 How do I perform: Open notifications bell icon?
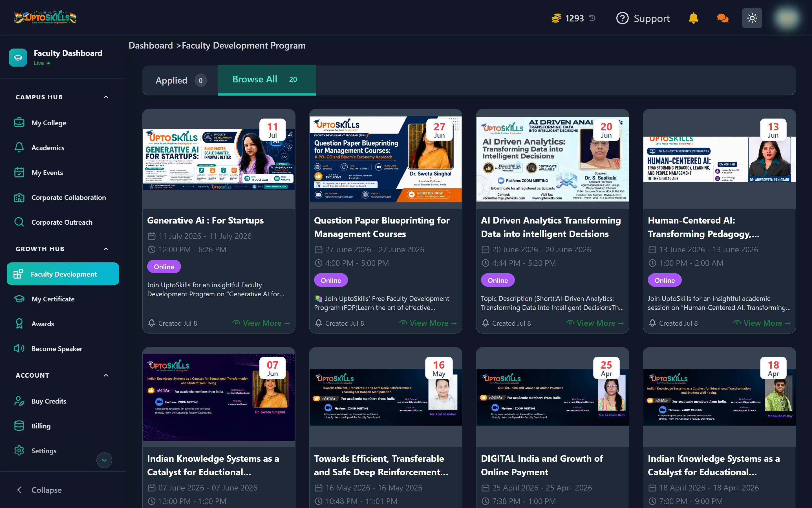click(693, 18)
